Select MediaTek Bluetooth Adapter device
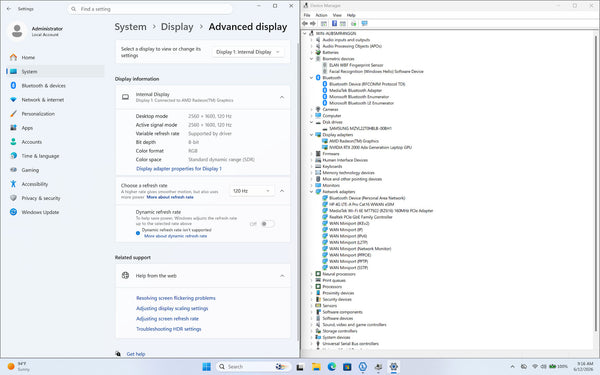The height and width of the screenshot is (375, 600). (355, 90)
